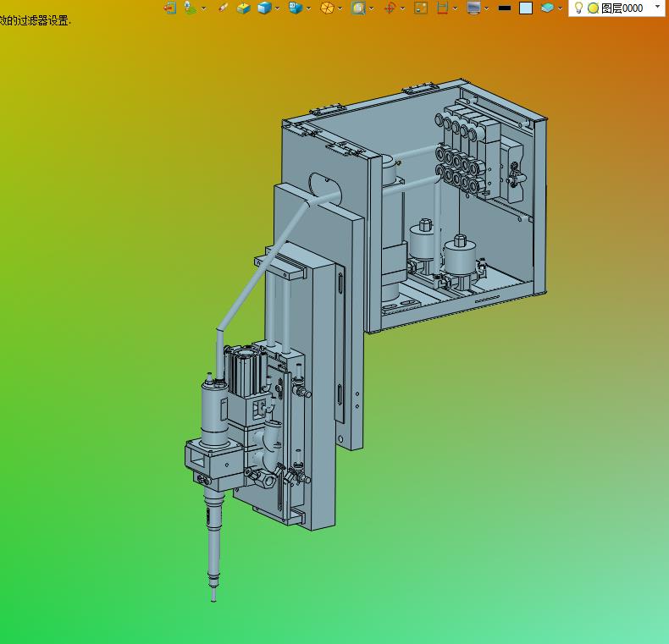Open dropdown next to selection filter icon
Screen dimensions: 669x644
(203, 8)
